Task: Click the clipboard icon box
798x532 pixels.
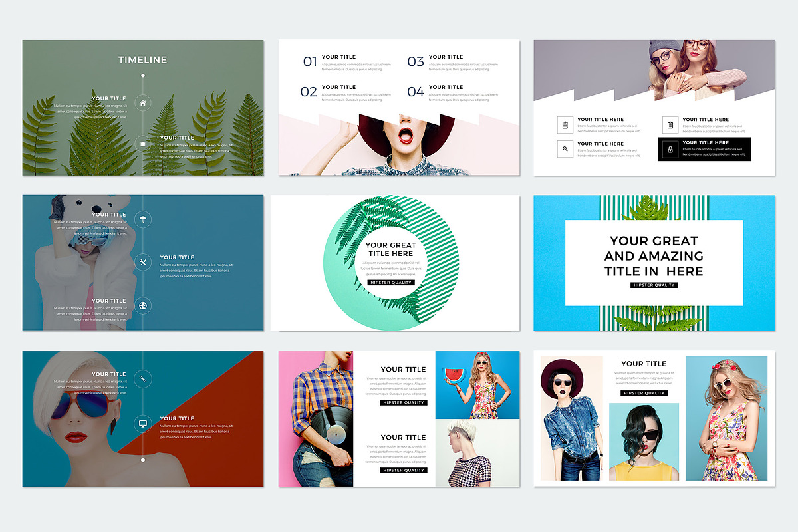Action: click(x=670, y=124)
